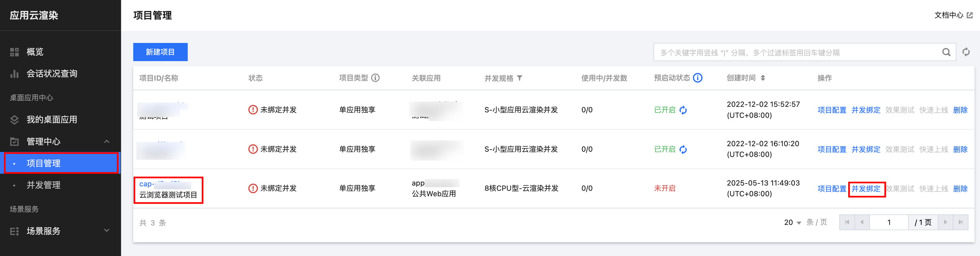Viewport: 980px width, 256px height.
Task: Click the 预启动状态 info icon
Action: pyautogui.click(x=697, y=78)
